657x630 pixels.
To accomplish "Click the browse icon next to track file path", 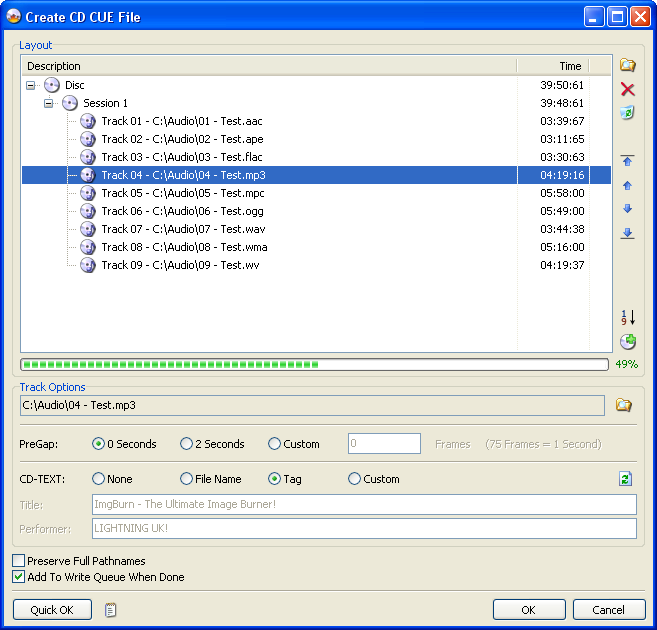I will coord(623,405).
